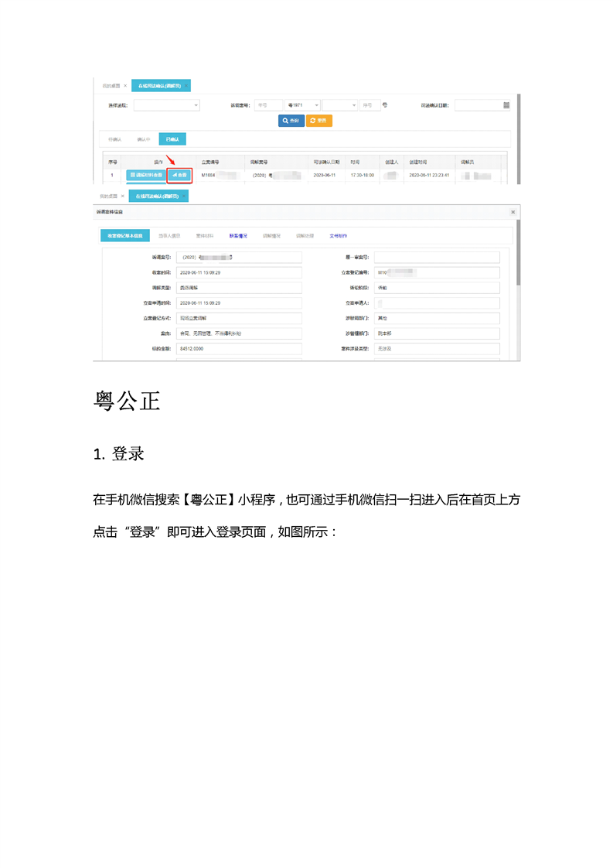Image resolution: width=613 pixels, height=868 pixels.
Task: Select the active blue tab in the list screenshot
Action: click(x=159, y=86)
